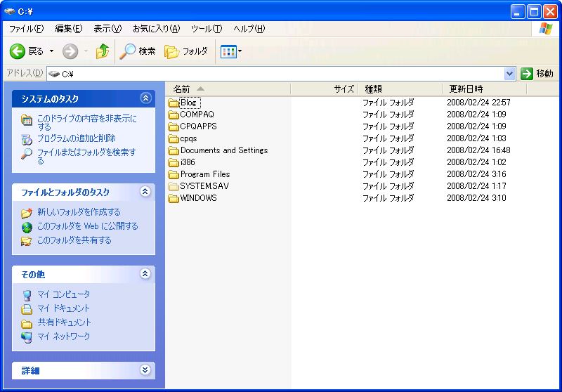Screen dimensions: 562x392
Task: Click the My Documents folder icon
Action: (x=27, y=309)
